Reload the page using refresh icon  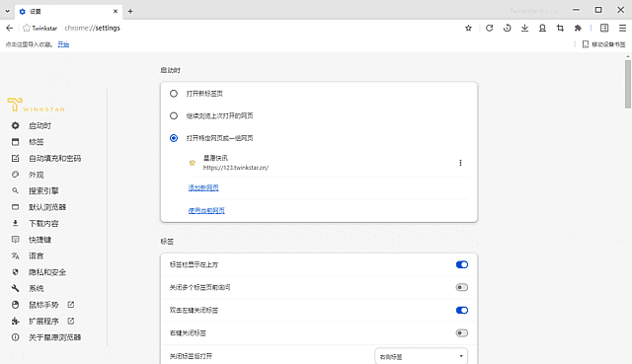pos(490,28)
